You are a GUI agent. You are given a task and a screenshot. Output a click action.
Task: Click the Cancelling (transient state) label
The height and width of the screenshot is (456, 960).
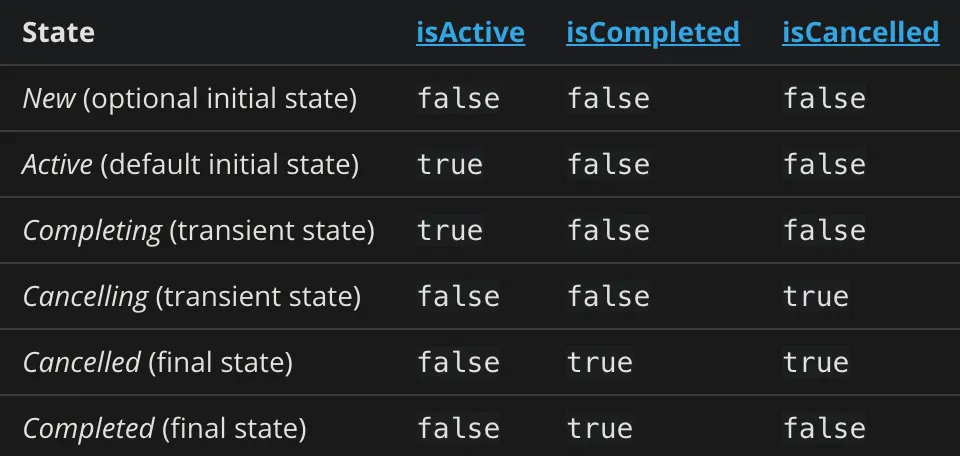(192, 297)
